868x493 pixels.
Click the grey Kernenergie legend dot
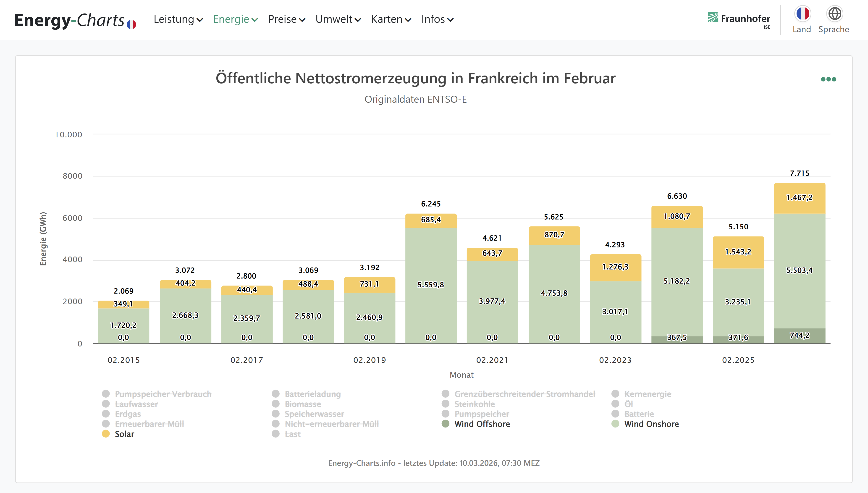(x=616, y=394)
